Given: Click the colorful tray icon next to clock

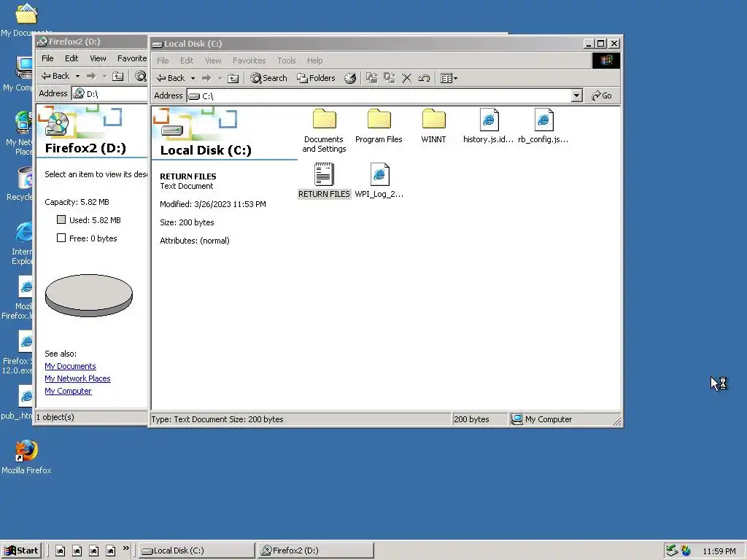Looking at the screenshot, I should pyautogui.click(x=686, y=551).
